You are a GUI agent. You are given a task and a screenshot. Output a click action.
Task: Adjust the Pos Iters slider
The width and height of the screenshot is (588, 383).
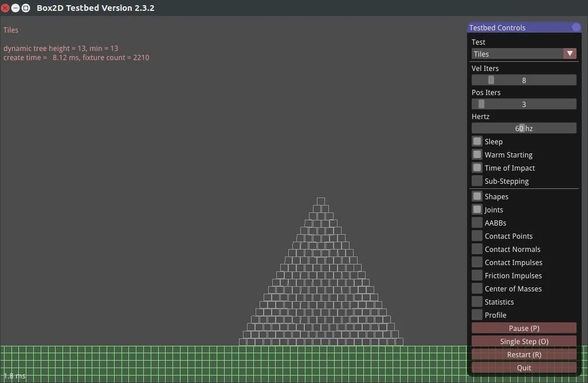pyautogui.click(x=524, y=104)
